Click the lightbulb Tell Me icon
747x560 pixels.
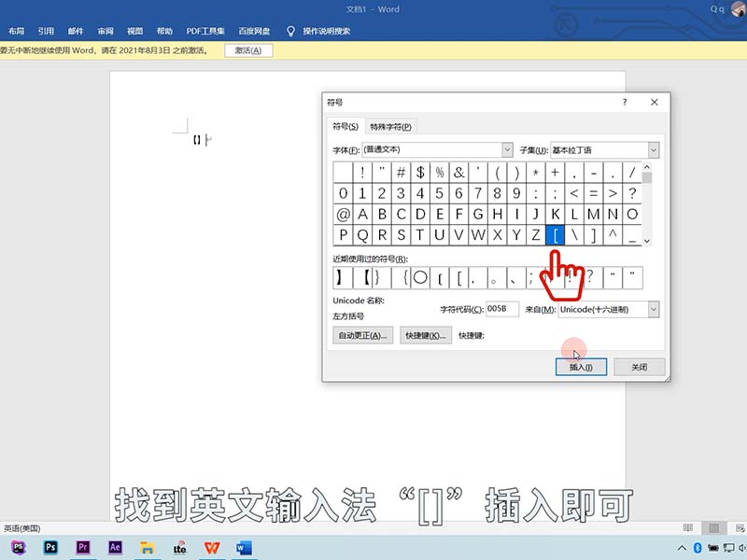tap(290, 32)
